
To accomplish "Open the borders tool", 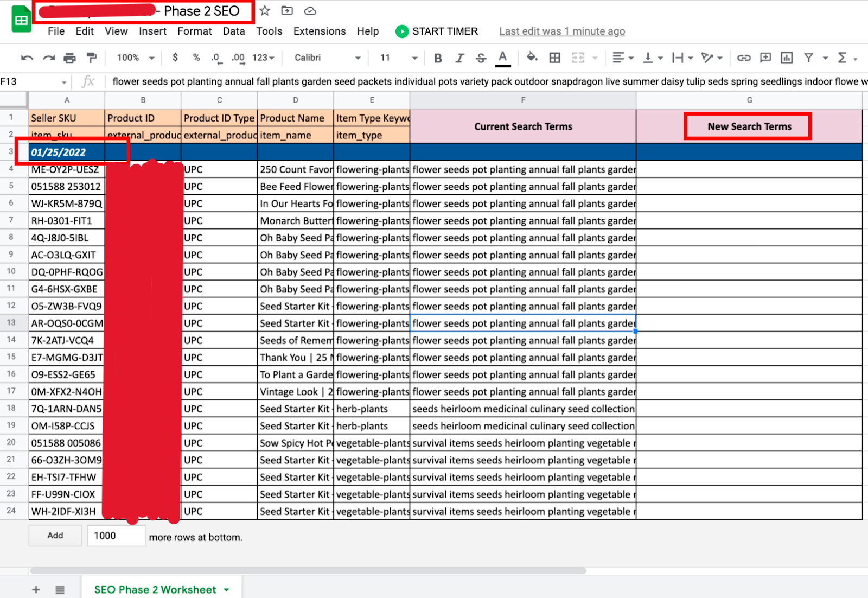I will click(555, 58).
